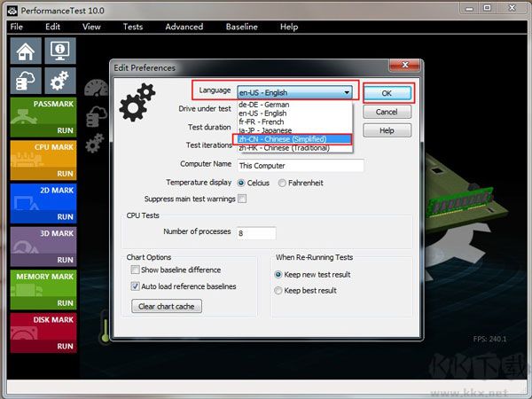This screenshot has height=399, width=532.
Task: Enable Suppress main test warnings checkbox
Action: tap(242, 199)
